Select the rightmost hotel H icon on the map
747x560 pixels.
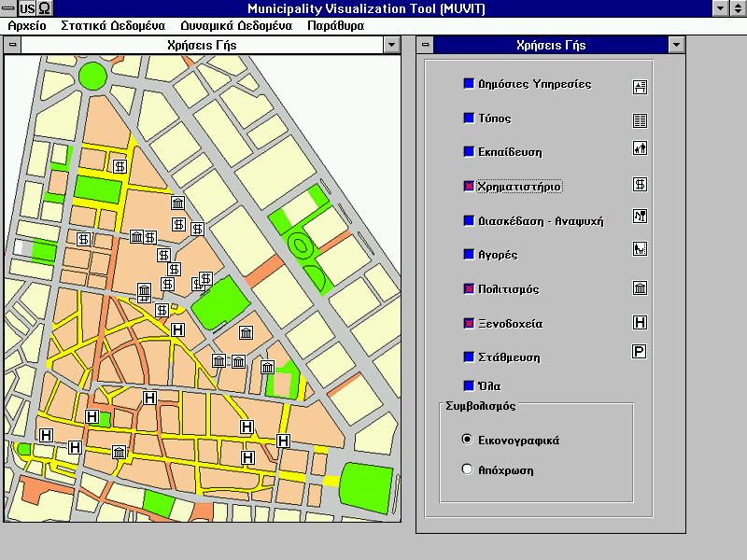tap(284, 441)
